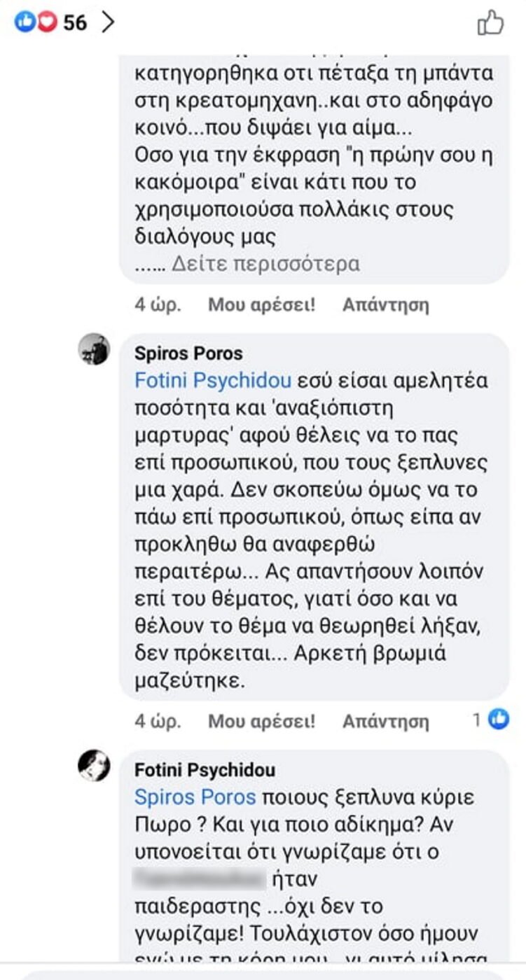Open Spiros Poros profile picture
Viewport: 526px width, 980px height.
click(x=94, y=349)
